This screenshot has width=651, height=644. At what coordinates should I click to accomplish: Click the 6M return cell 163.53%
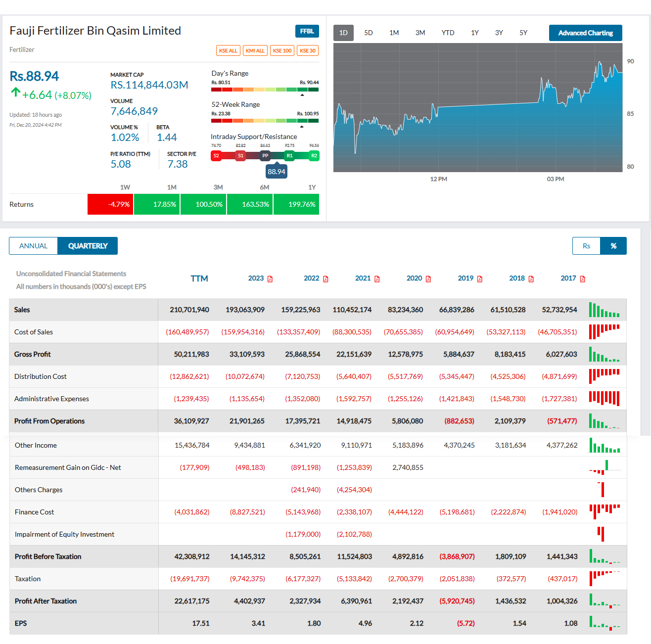(250, 204)
